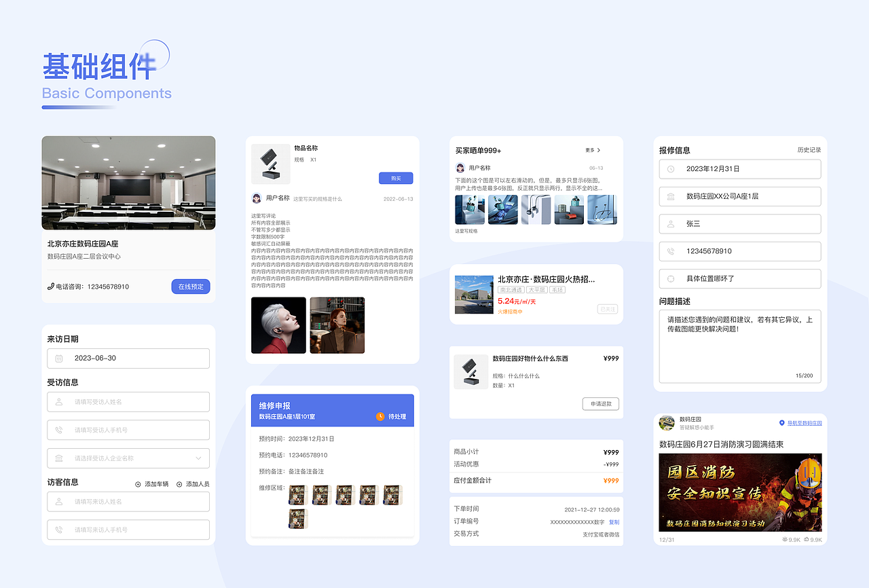Click the user avatar in 买家晒单 review
869x588 pixels.
tap(460, 168)
